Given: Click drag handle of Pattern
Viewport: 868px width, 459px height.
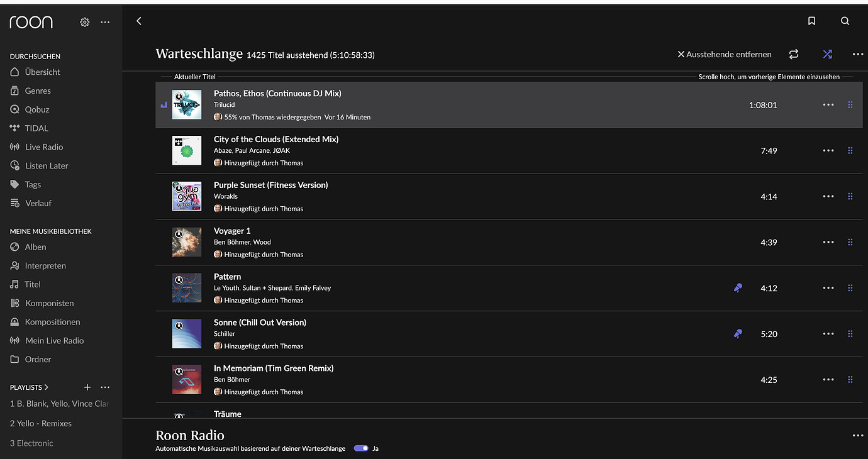Looking at the screenshot, I should [x=850, y=288].
